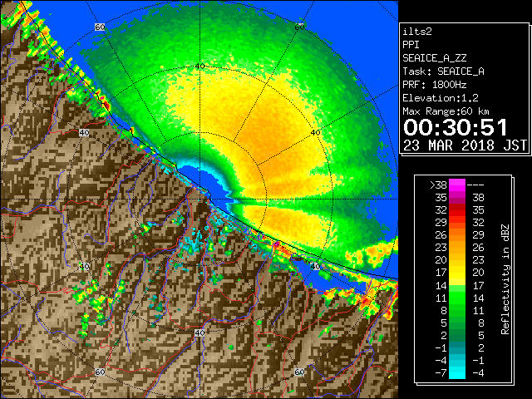
Task: Select the 'Task: SEAICE_A' line
Action: coord(443,71)
